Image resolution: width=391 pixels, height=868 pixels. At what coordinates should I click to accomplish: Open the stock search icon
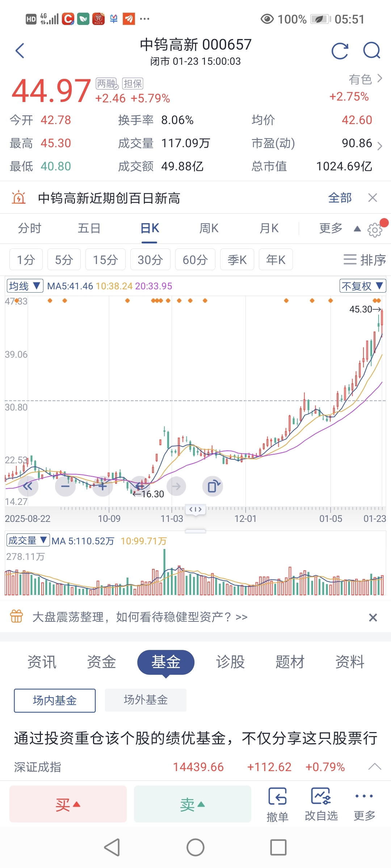[372, 51]
